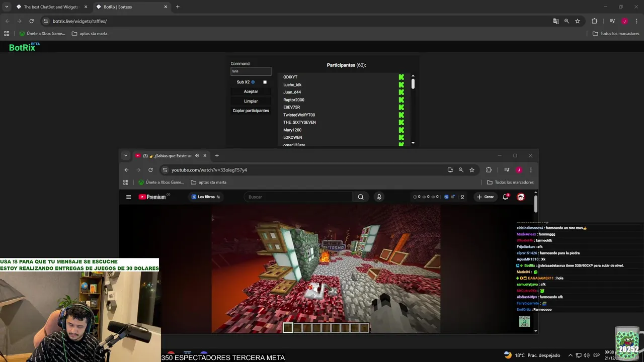
Task: Open Chrome menu dots in YouTube window
Action: (530, 170)
